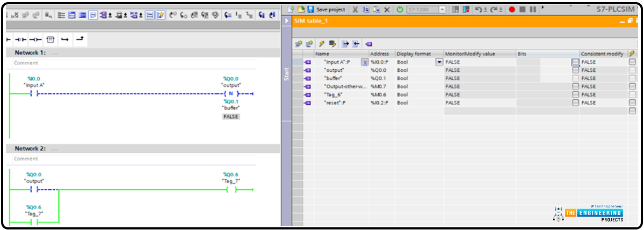Tick the modify checkbox for "reset":P row
Screen dimensions: 644x230
point(632,102)
